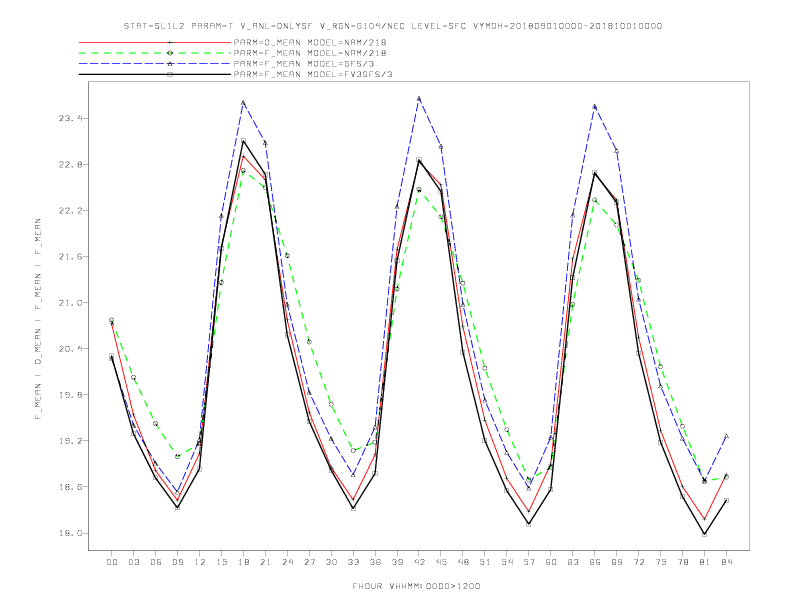Click the y-axis label 19.2
Image resolution: width=792 pixels, height=612 pixels.
coord(70,441)
